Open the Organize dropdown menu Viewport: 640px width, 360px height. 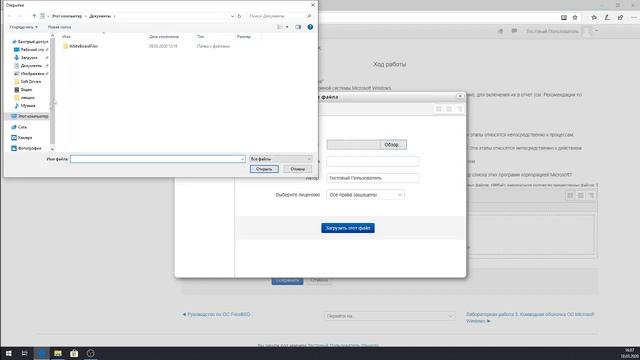coord(23,27)
